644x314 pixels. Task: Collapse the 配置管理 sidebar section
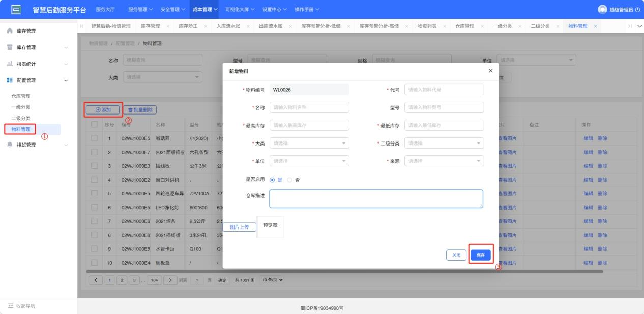[66, 80]
